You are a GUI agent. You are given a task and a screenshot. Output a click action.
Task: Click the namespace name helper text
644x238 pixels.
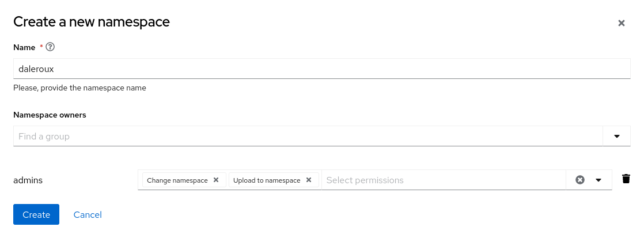pyautogui.click(x=79, y=88)
